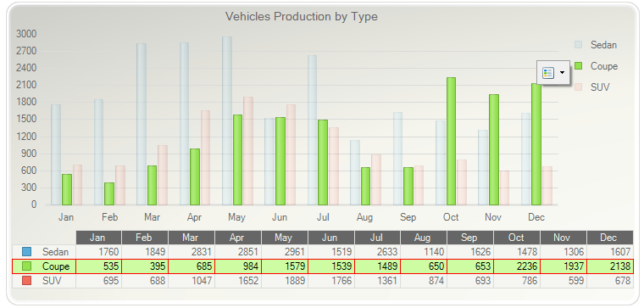
Task: Click the green Coupe bar for May
Action: pos(237,160)
